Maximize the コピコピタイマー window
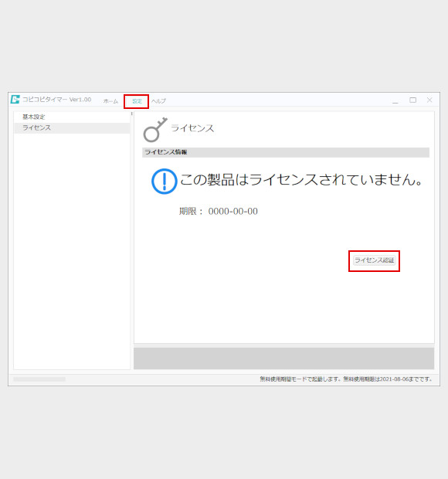The width and height of the screenshot is (448, 479). point(413,100)
